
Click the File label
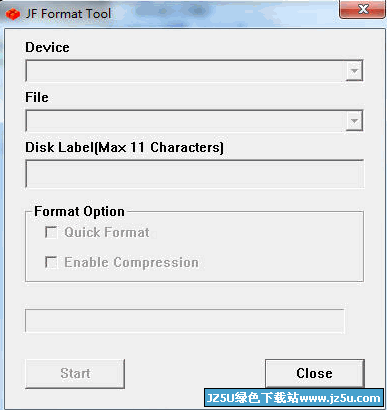pyautogui.click(x=37, y=97)
